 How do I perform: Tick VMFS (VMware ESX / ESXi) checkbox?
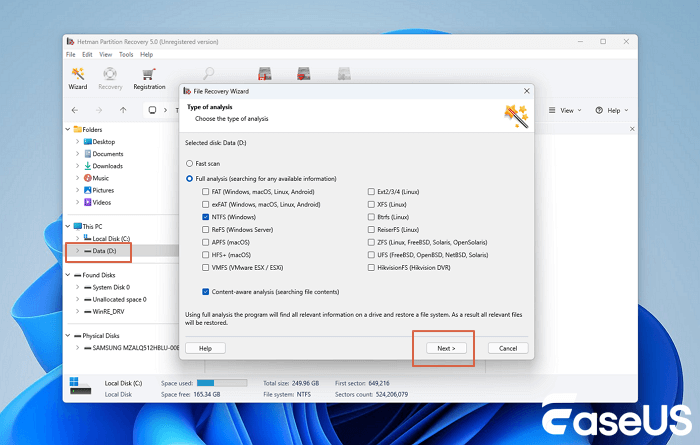205,268
